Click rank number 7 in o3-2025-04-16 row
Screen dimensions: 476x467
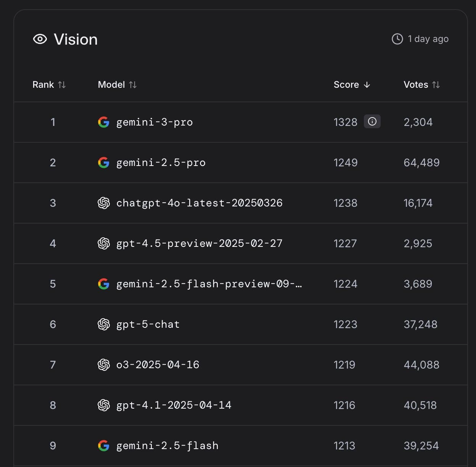[53, 365]
